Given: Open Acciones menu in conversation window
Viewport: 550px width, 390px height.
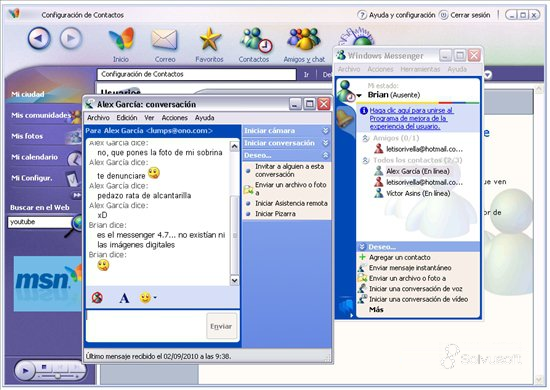Looking at the screenshot, I should (174, 118).
